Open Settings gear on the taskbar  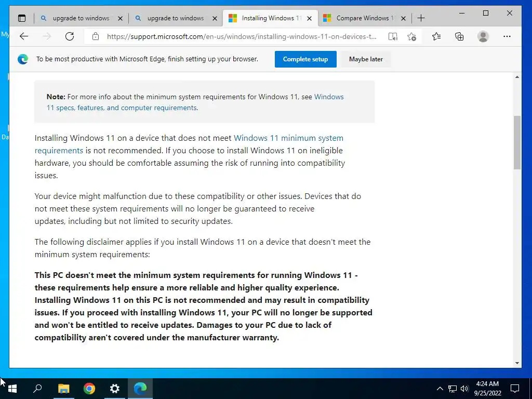tap(115, 389)
